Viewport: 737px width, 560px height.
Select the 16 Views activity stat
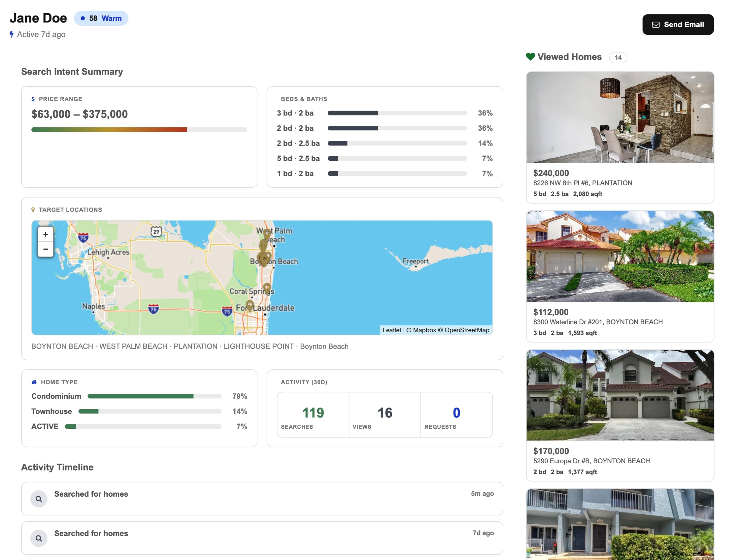(x=385, y=415)
